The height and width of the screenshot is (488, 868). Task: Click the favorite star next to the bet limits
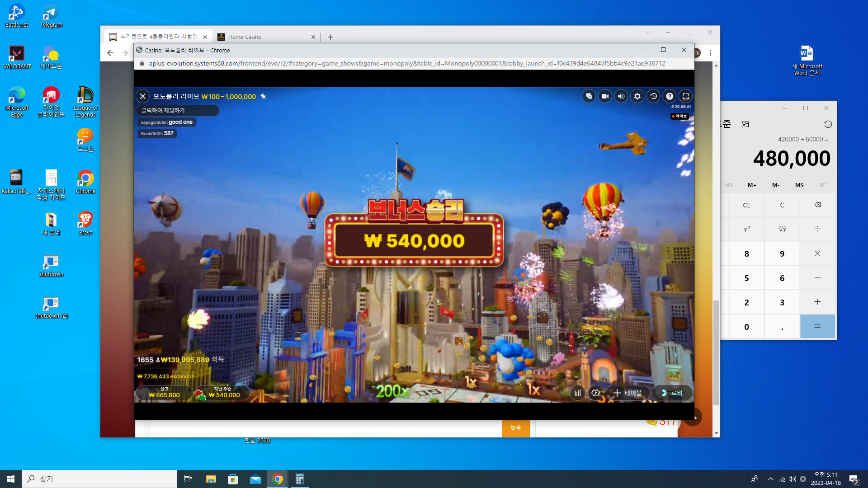click(264, 96)
